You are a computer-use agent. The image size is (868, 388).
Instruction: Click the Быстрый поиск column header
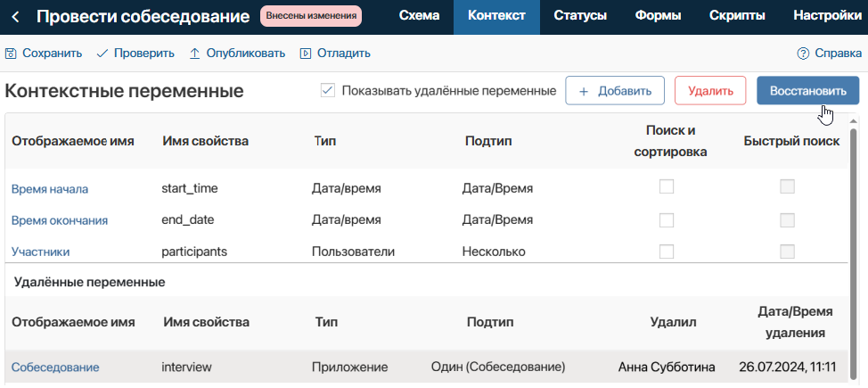[791, 141]
